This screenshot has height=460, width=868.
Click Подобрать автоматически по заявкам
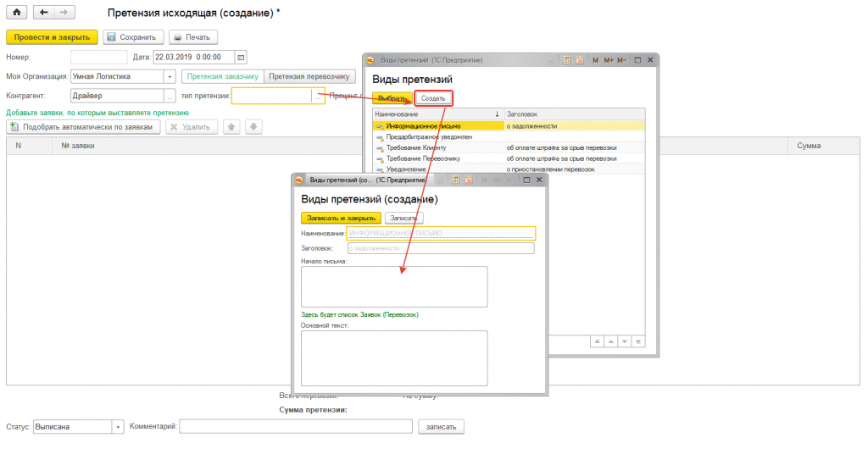(83, 127)
